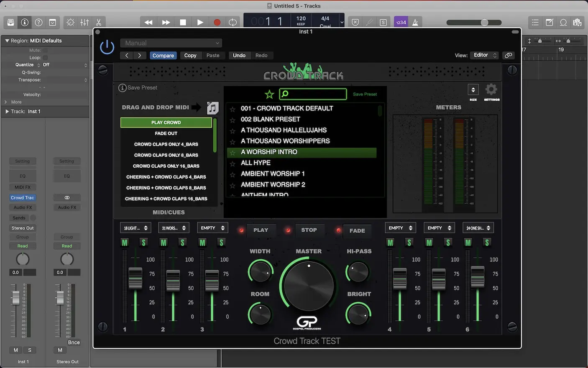Click the Undo button in plugin header
This screenshot has width=588, height=368.
[x=239, y=55]
